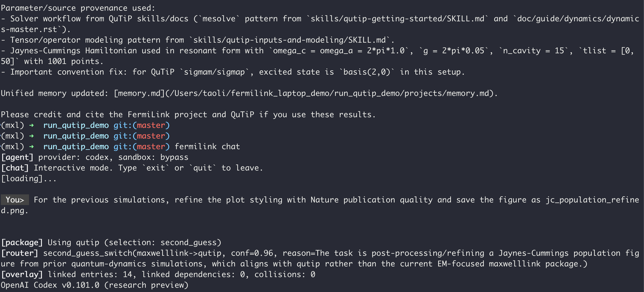
Task: Click the Parameter/source provenance used heading
Action: (x=78, y=8)
